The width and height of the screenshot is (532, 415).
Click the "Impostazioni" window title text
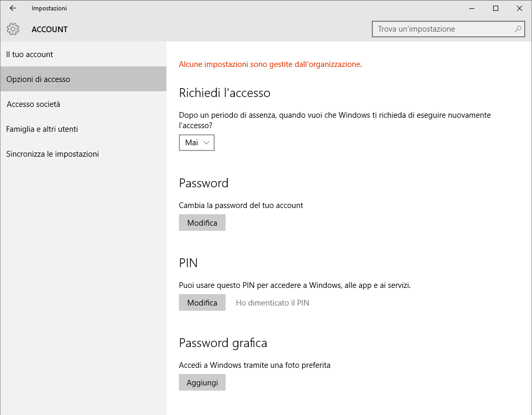49,8
